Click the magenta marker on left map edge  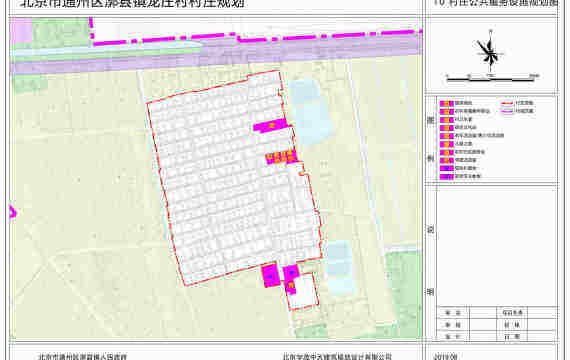click(12, 212)
